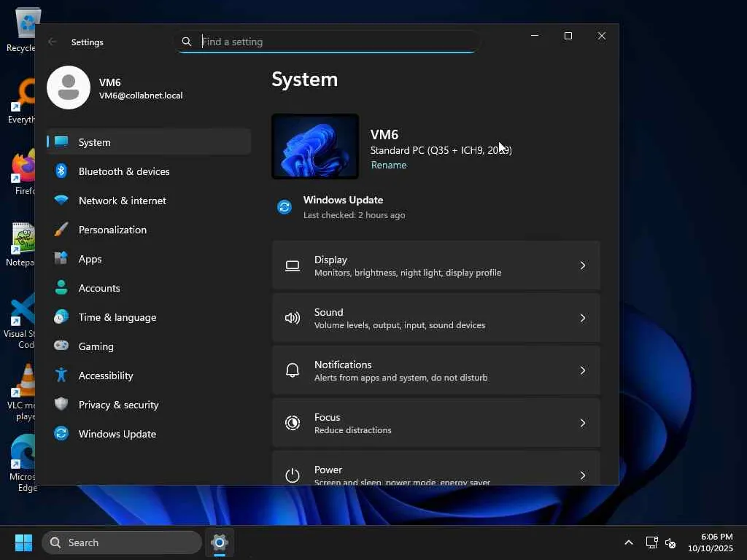Click the Find a setting search field
Screen dimensions: 747x560
tap(336, 42)
